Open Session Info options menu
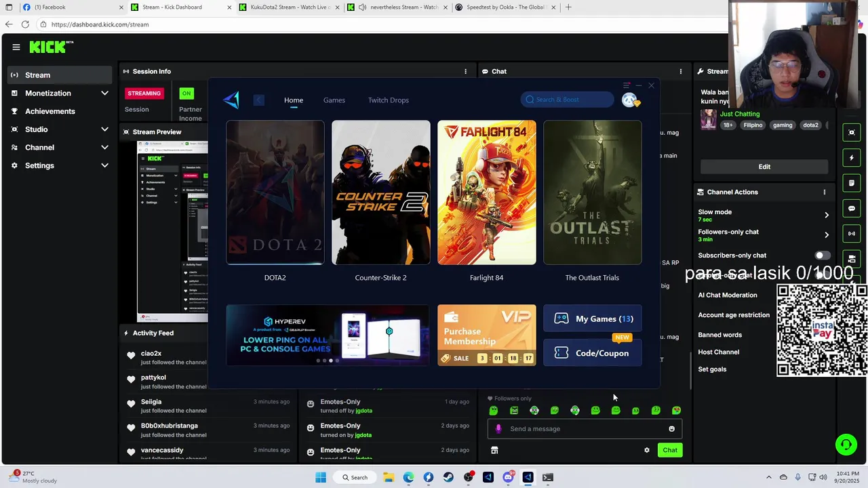 tap(465, 71)
